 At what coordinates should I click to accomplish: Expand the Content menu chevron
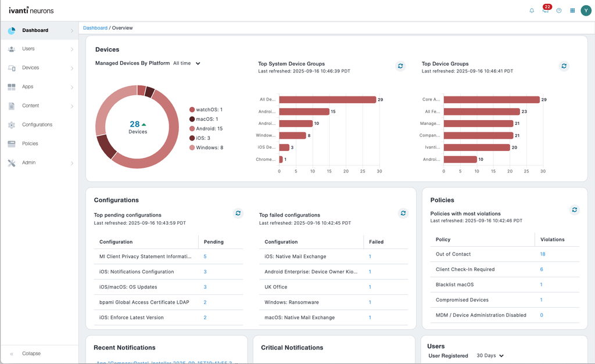[x=71, y=106]
